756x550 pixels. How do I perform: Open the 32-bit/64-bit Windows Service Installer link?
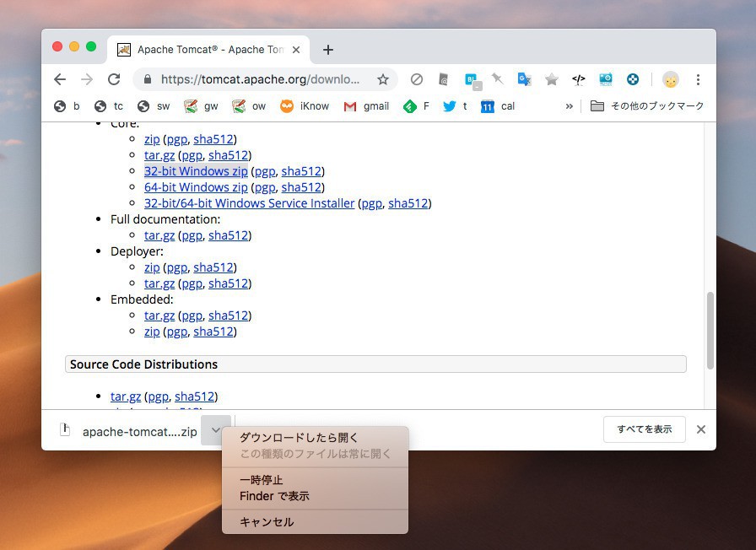[x=249, y=203]
